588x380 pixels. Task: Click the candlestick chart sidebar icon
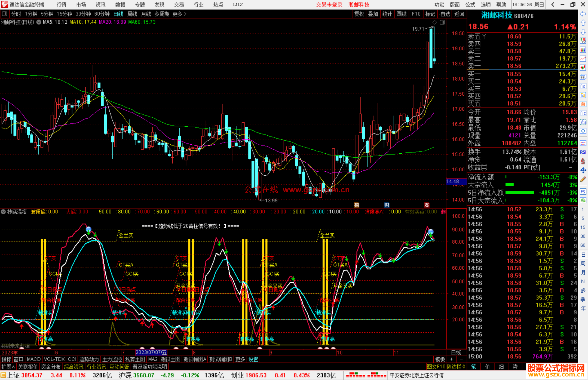pyautogui.click(x=583, y=68)
